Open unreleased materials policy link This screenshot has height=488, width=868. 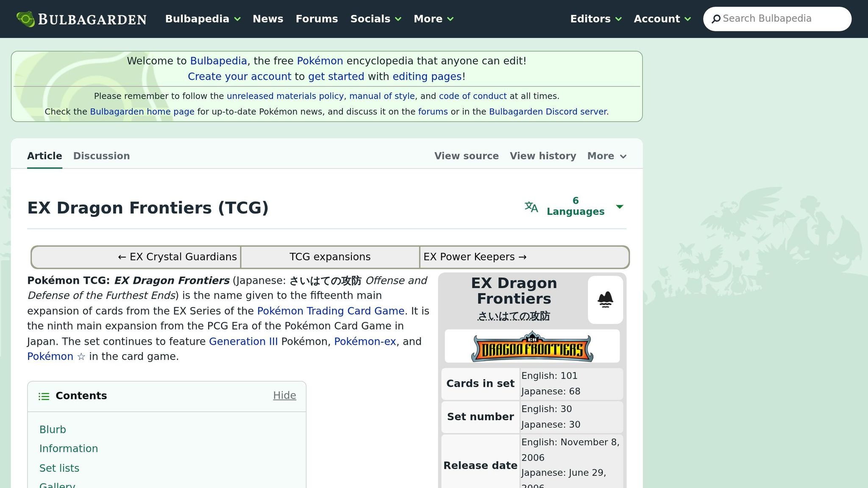[285, 96]
